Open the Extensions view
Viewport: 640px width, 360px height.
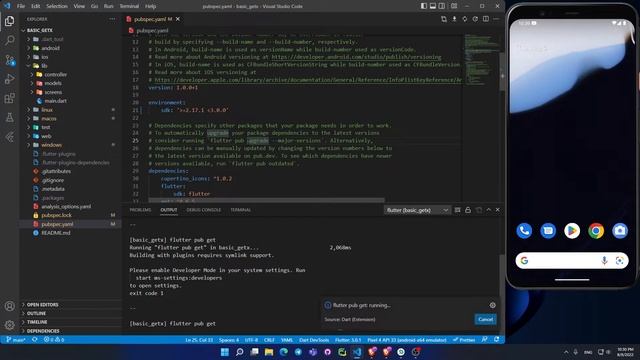pyautogui.click(x=9, y=98)
